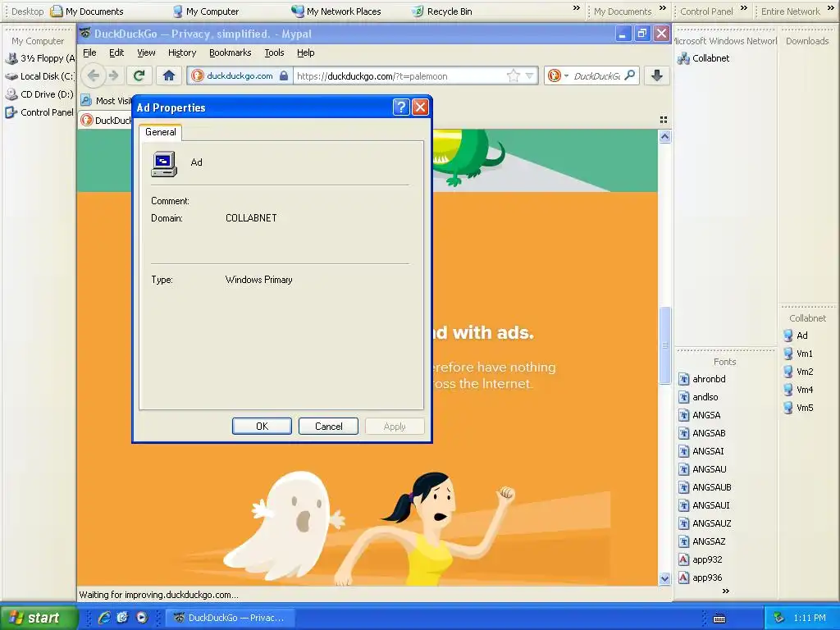Viewport: 840px width, 630px height.
Task: Open the app936 font file
Action: (x=701, y=577)
